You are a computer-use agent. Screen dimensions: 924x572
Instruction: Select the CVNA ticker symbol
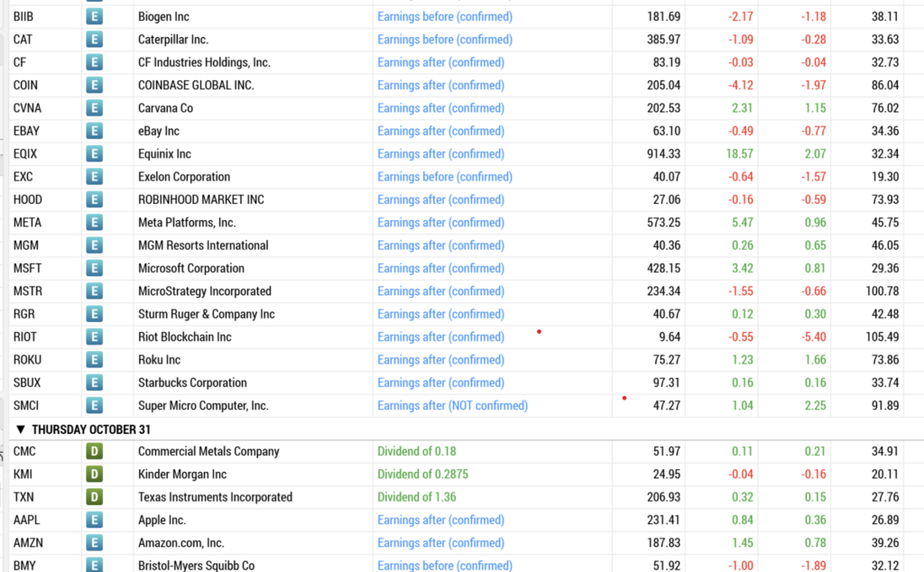[x=27, y=108]
